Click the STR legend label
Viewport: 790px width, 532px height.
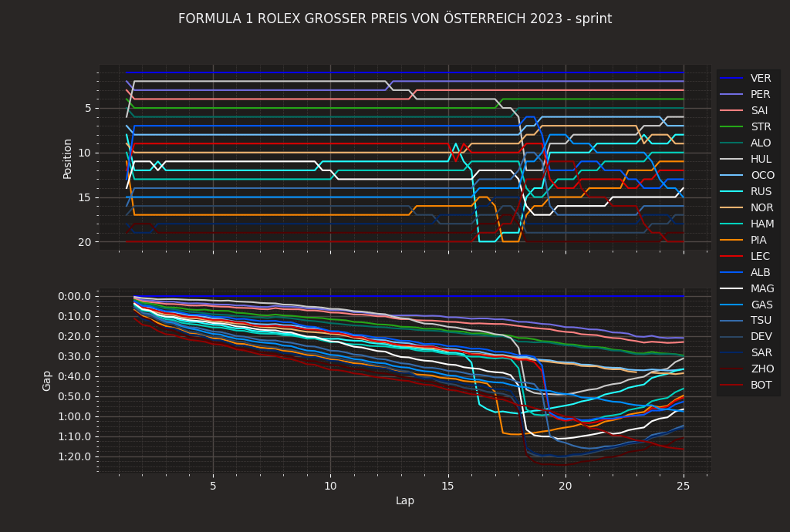(x=760, y=126)
